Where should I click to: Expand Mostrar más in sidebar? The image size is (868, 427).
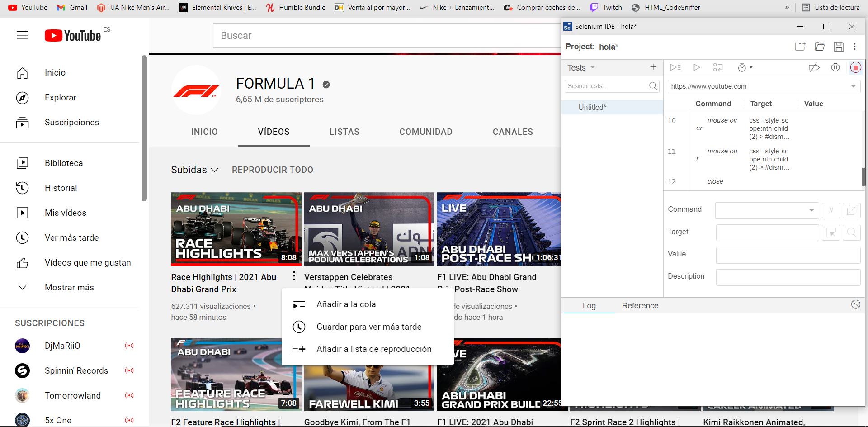click(70, 288)
